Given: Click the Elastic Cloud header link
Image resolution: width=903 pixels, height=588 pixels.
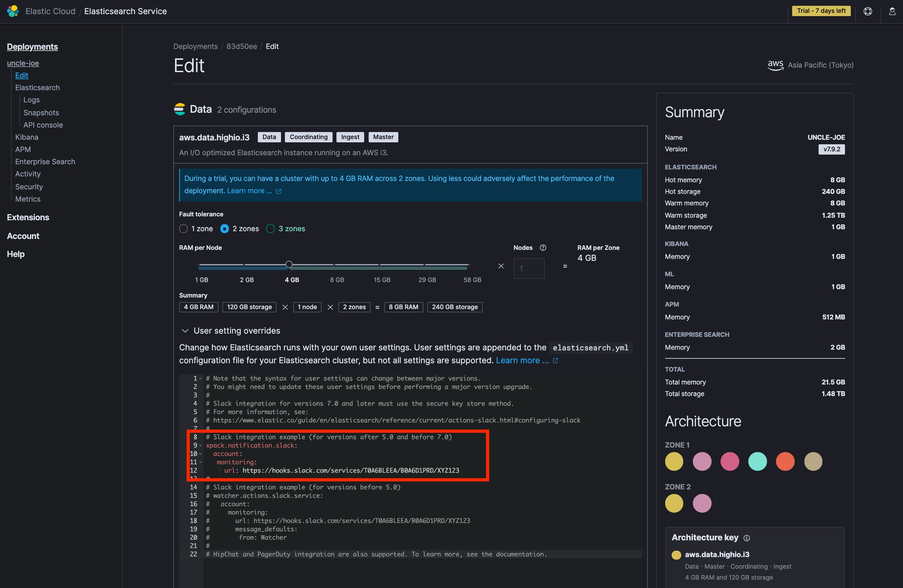Looking at the screenshot, I should [50, 11].
